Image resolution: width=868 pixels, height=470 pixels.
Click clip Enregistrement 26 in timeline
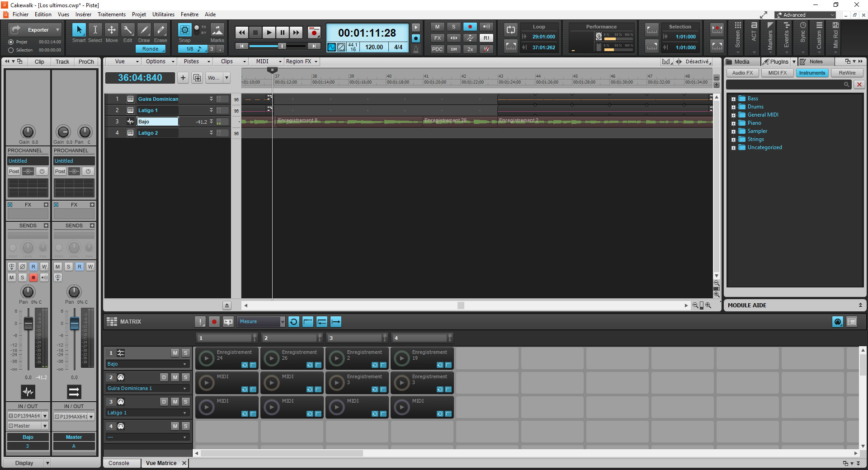pos(460,122)
